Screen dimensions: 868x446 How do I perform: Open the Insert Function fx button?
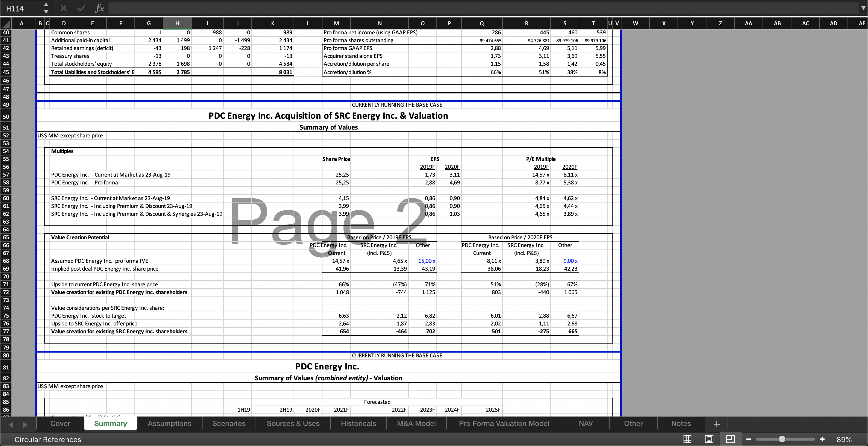point(99,8)
